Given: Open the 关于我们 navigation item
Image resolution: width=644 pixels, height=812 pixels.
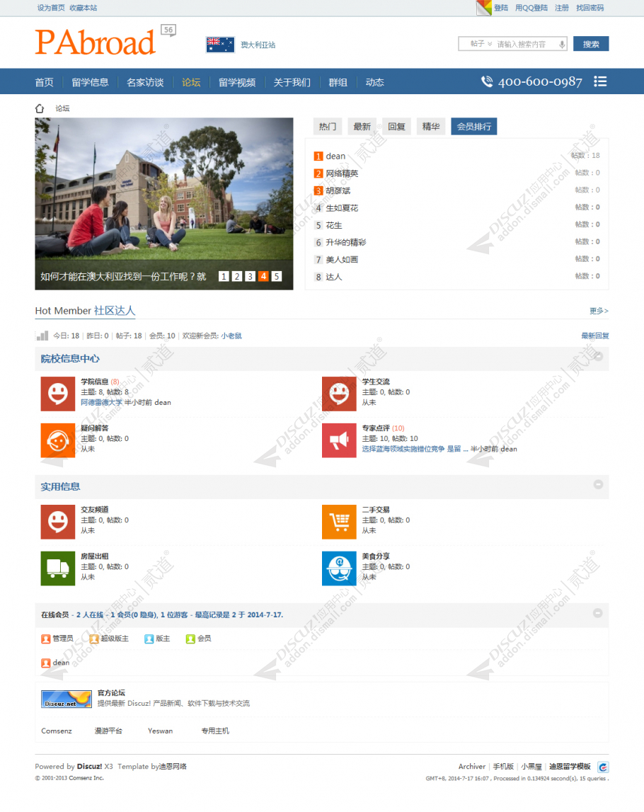Looking at the screenshot, I should pos(292,82).
